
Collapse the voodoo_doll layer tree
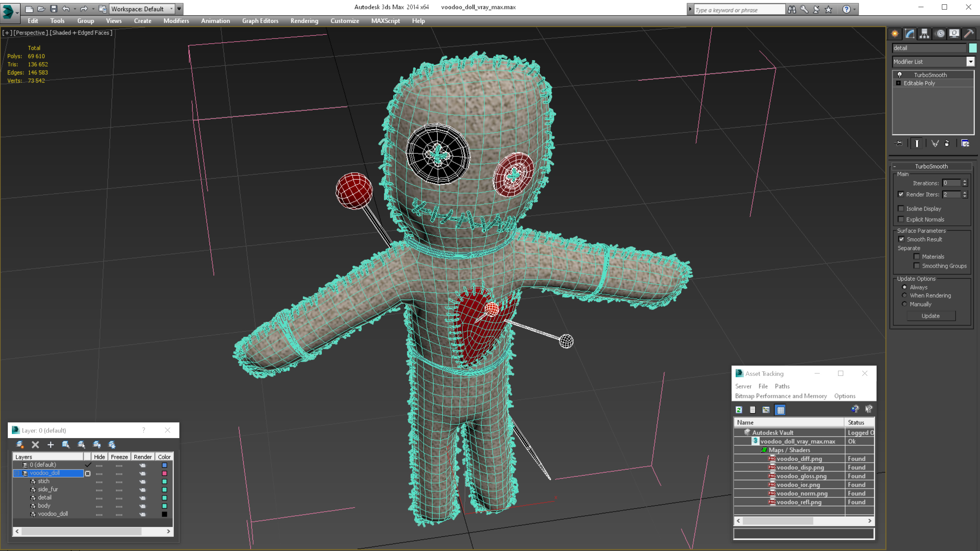[17, 473]
